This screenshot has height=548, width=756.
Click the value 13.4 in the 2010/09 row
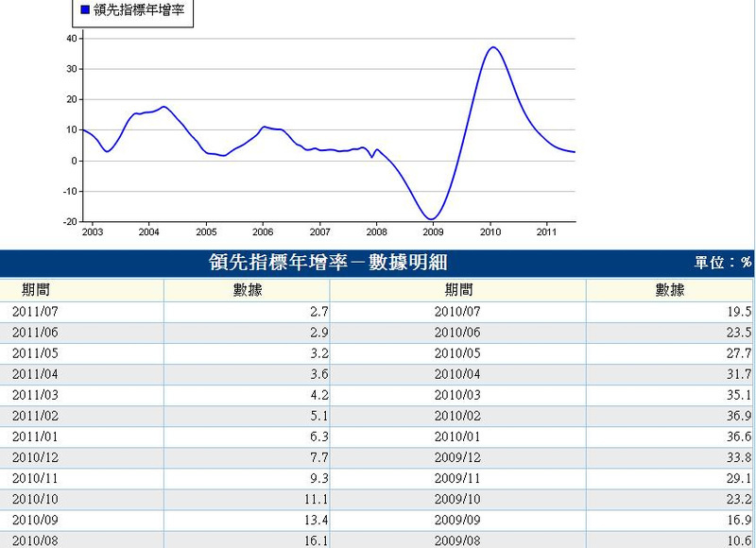[x=316, y=520]
